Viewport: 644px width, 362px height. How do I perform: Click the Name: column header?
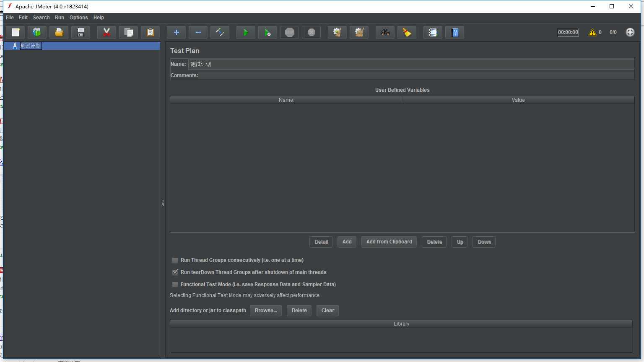286,100
